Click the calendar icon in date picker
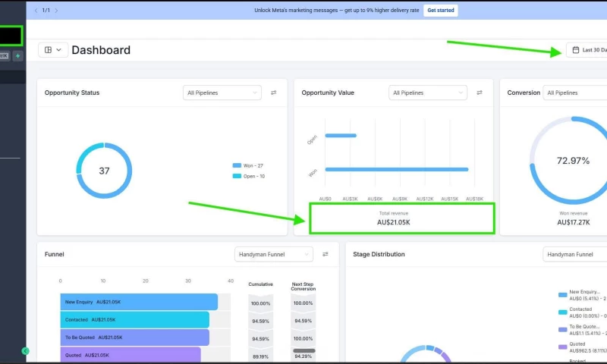Viewport: 607px width, 364px height. (576, 50)
